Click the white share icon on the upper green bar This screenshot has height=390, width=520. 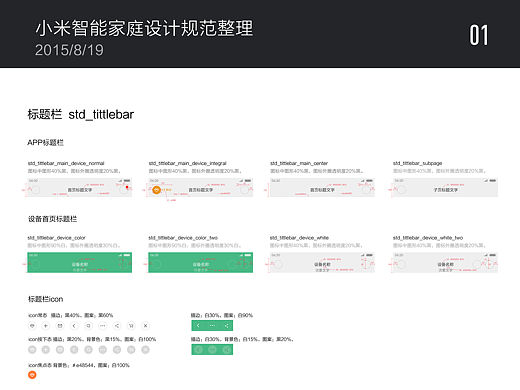(x=226, y=325)
